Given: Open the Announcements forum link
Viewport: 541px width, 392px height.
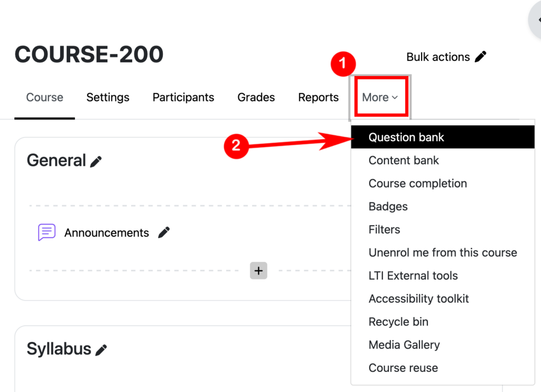Looking at the screenshot, I should click(107, 233).
